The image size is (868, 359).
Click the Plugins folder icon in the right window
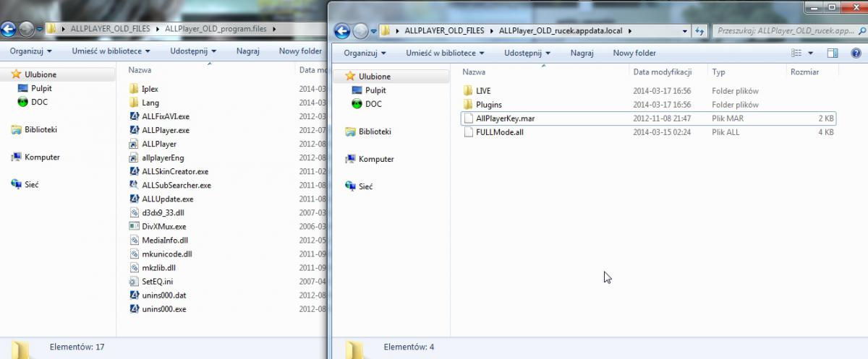(x=467, y=105)
